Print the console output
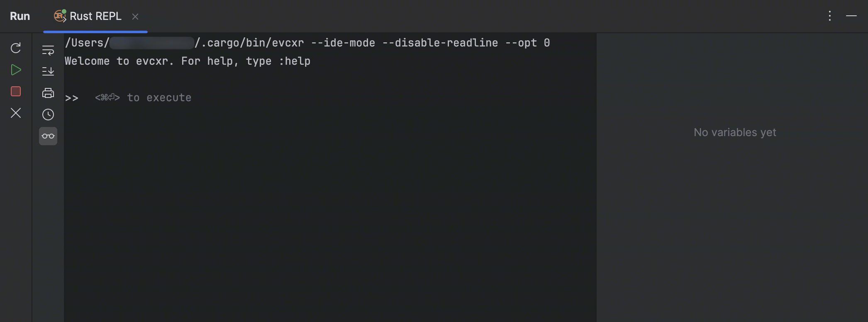The height and width of the screenshot is (322, 868). [48, 93]
